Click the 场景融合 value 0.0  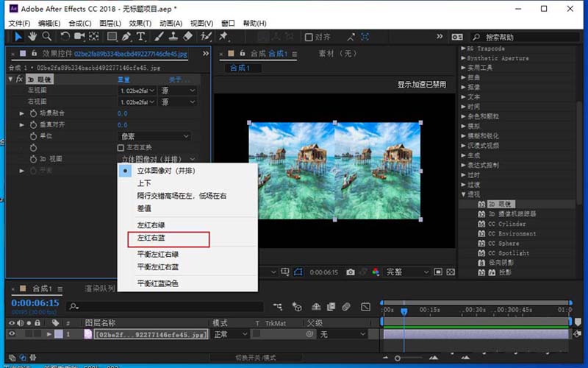click(122, 113)
